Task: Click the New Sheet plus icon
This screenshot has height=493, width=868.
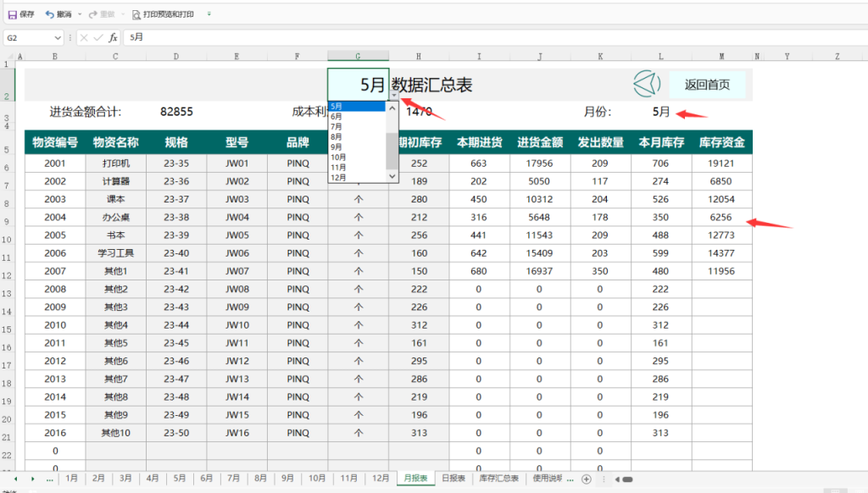Action: 587,479
